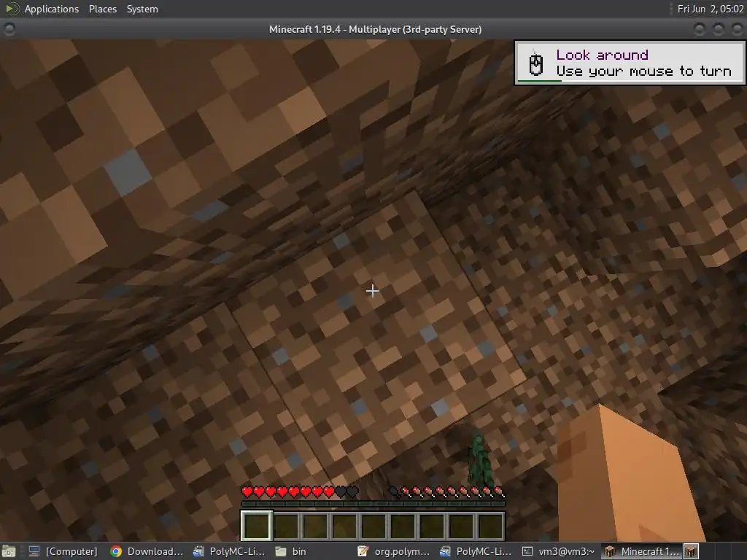This screenshot has width=747, height=560.
Task: Select the first highlighted hotbar slot
Action: pyautogui.click(x=257, y=525)
